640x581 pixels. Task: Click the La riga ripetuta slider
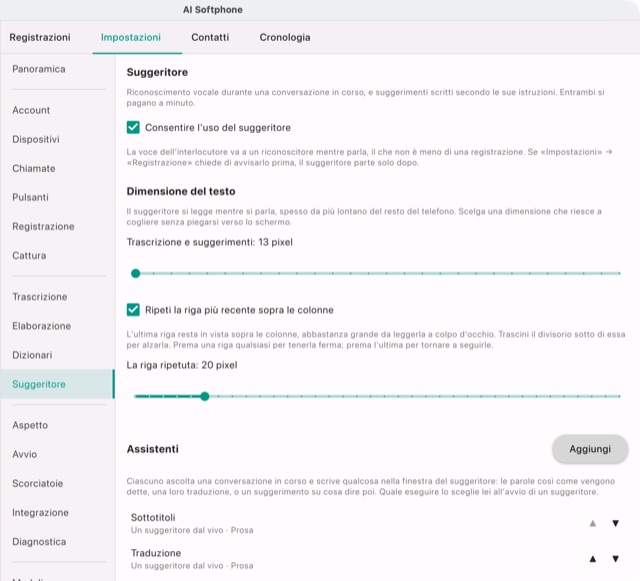(378, 396)
